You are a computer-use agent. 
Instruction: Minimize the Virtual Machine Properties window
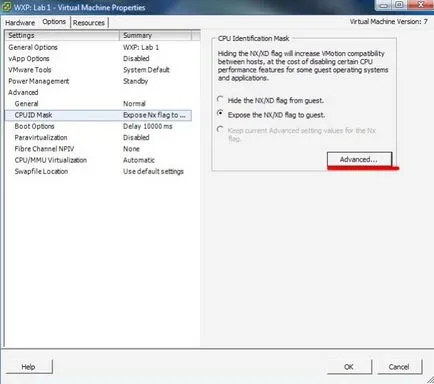384,5
